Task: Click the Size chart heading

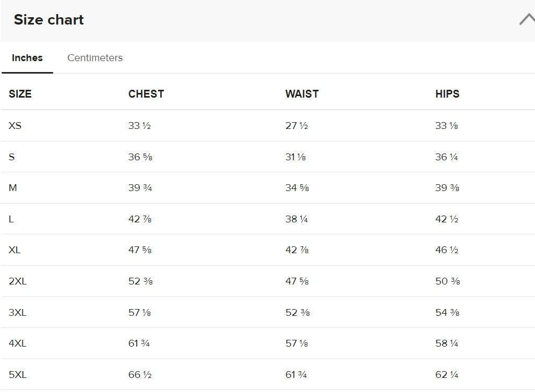Action: [x=49, y=19]
